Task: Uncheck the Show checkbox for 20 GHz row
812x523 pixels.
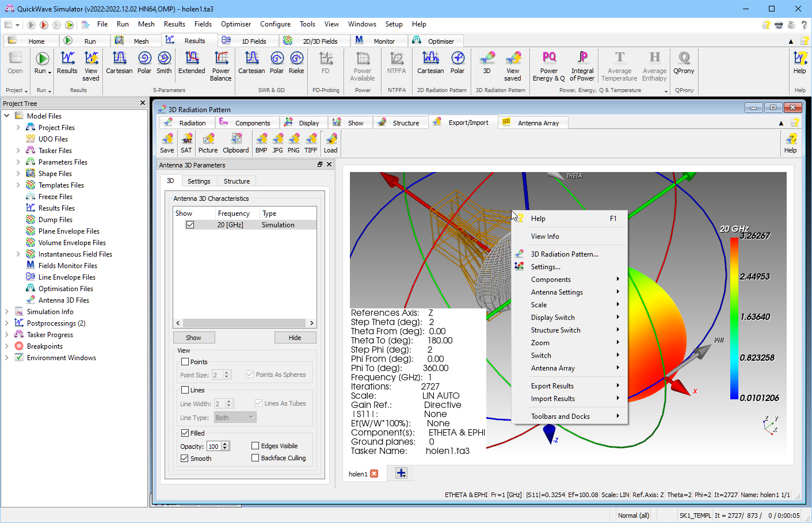Action: coord(190,225)
